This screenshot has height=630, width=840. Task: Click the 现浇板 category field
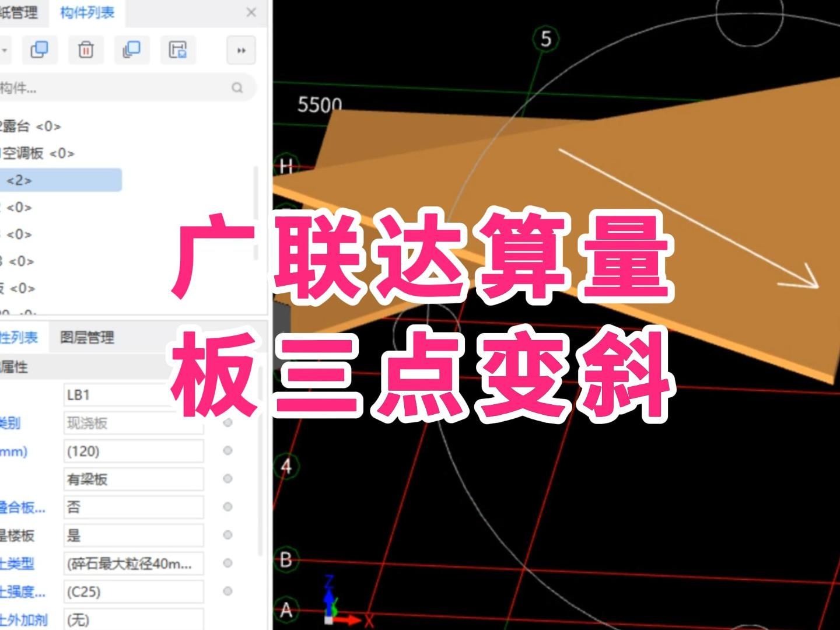[134, 423]
